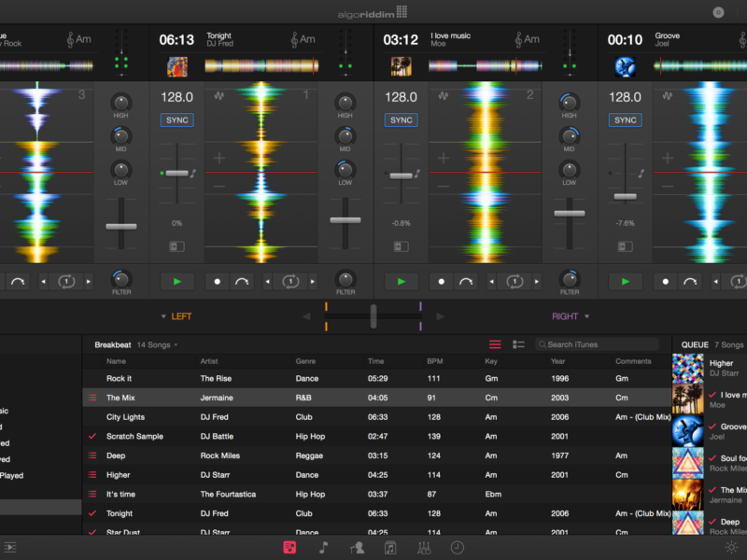Click the waveform icon on deck 1
The width and height of the screenshot is (747, 560).
click(x=219, y=96)
